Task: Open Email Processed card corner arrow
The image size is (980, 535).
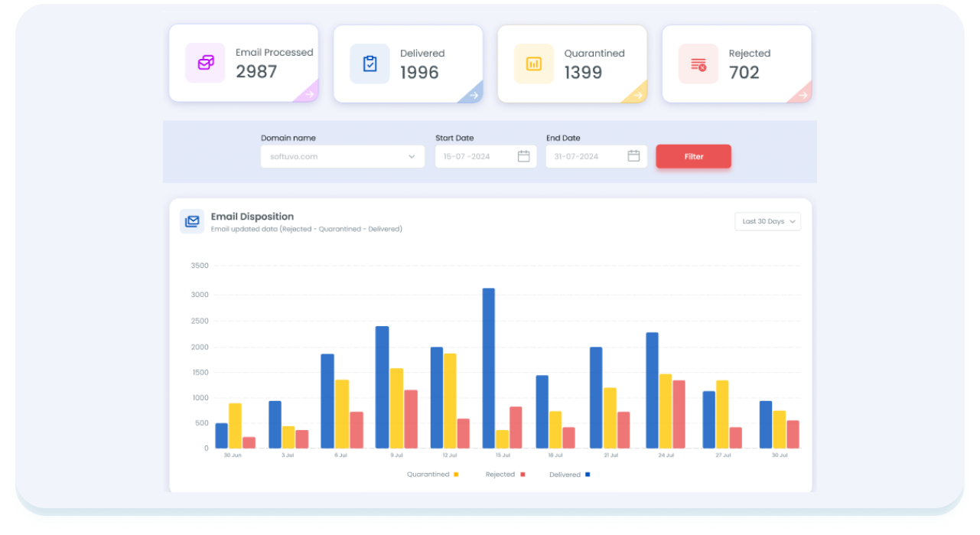Action: click(308, 94)
